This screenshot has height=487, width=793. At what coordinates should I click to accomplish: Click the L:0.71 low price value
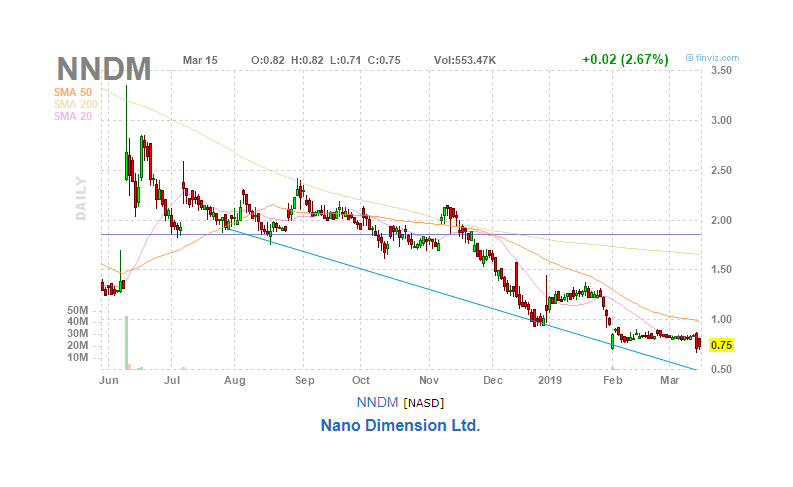click(345, 60)
